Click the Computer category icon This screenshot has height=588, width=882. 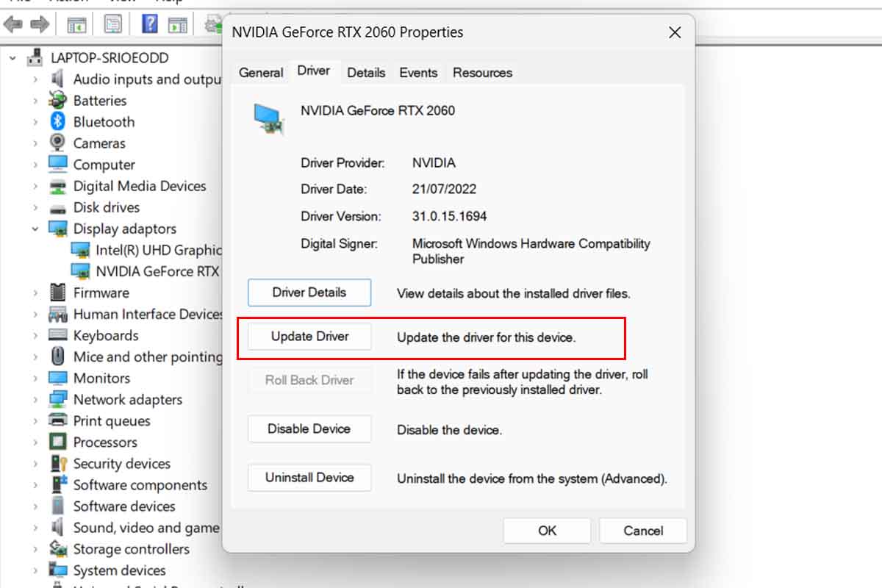57,164
